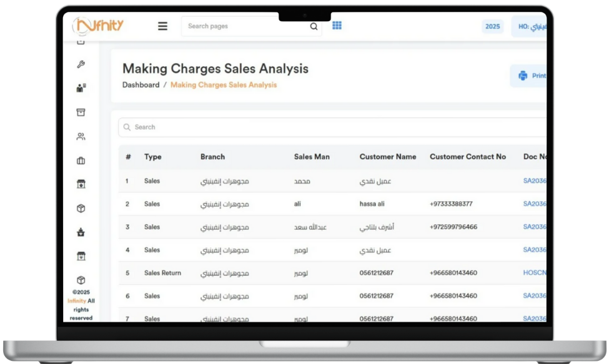Click the printer icon on Print button
609x364 pixels.
(523, 76)
